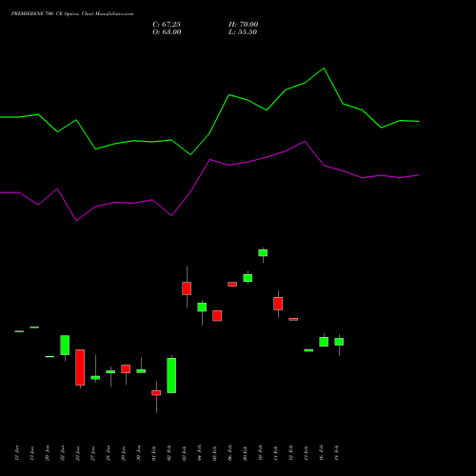The width and height of the screenshot is (476, 476).
Task: Click the red candle for 05 Feb
Action: click(x=217, y=315)
